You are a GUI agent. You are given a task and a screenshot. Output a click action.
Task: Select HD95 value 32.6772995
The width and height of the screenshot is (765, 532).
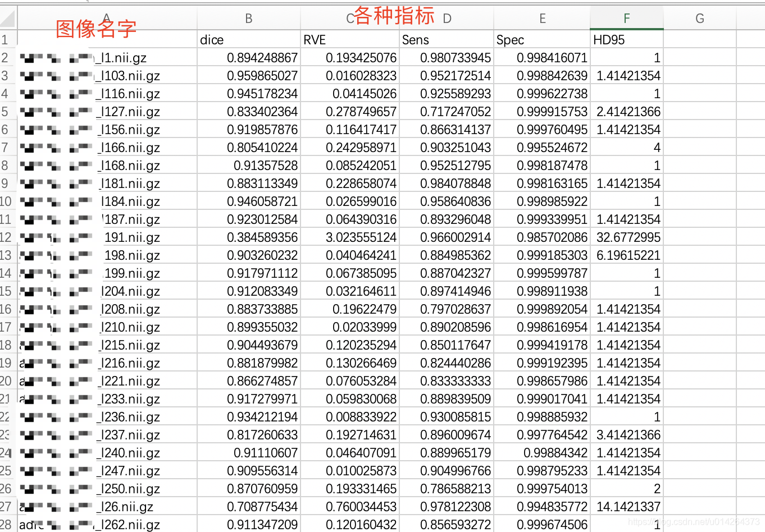coord(627,237)
